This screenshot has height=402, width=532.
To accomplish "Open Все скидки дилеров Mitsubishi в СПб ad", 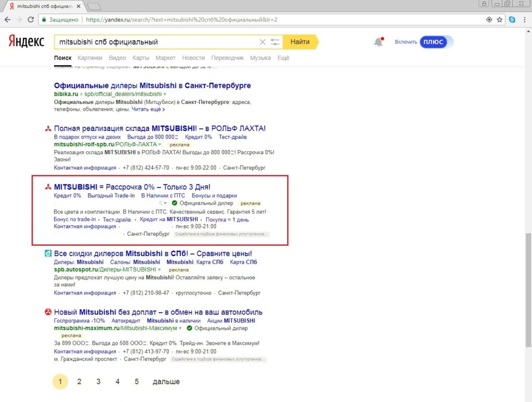I will (x=153, y=253).
